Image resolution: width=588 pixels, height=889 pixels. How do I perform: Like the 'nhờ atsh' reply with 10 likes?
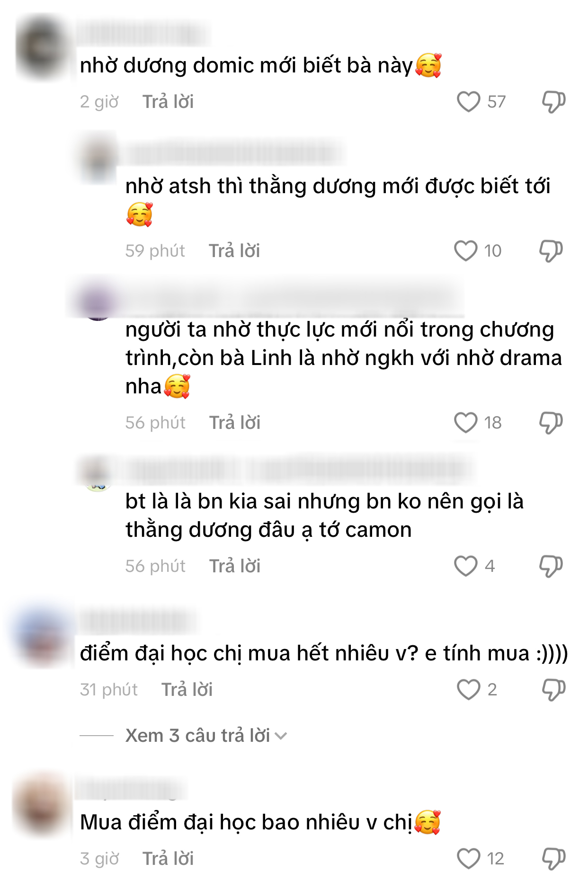point(465,251)
